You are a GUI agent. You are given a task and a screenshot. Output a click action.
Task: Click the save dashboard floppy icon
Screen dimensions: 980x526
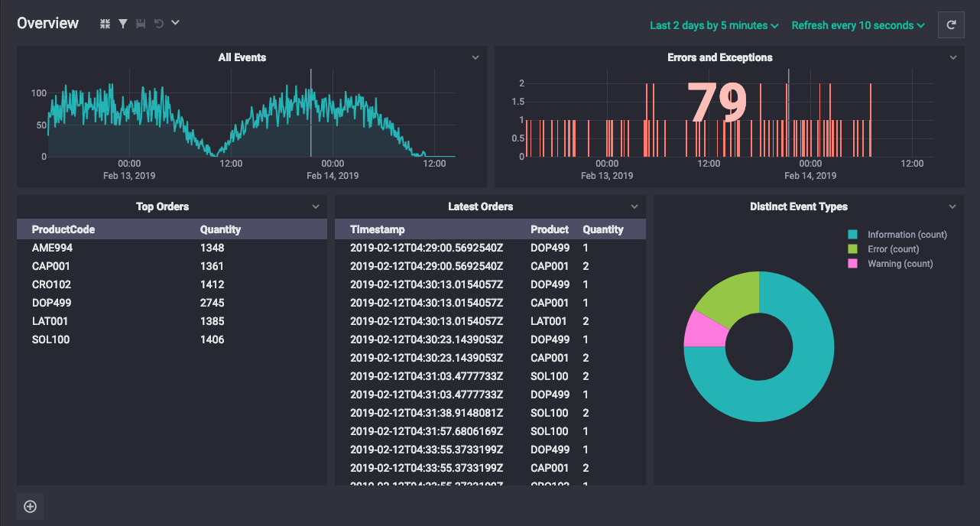tap(141, 24)
